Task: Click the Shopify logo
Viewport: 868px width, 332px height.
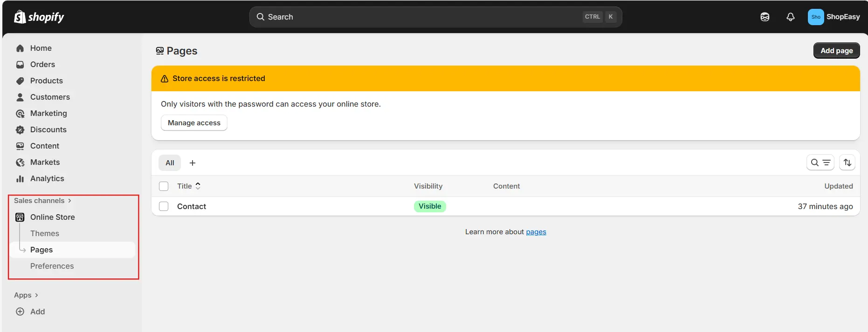Action: pyautogui.click(x=39, y=17)
